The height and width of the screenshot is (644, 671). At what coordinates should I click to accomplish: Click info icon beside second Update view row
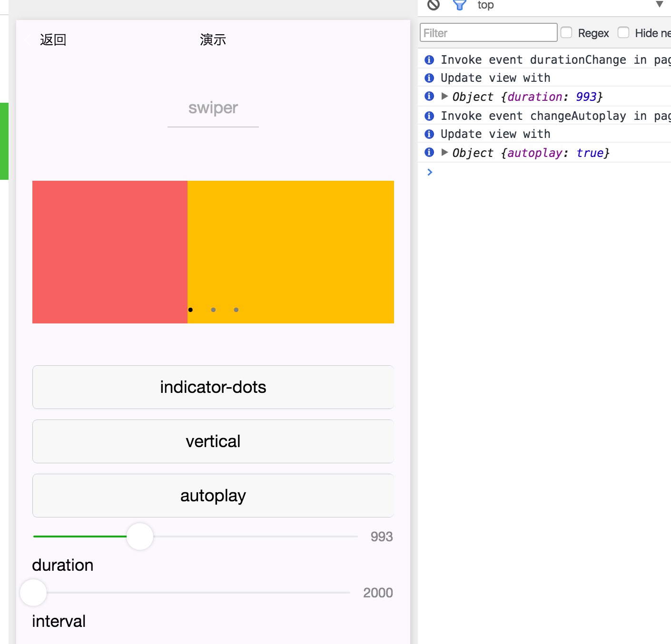[x=429, y=134]
